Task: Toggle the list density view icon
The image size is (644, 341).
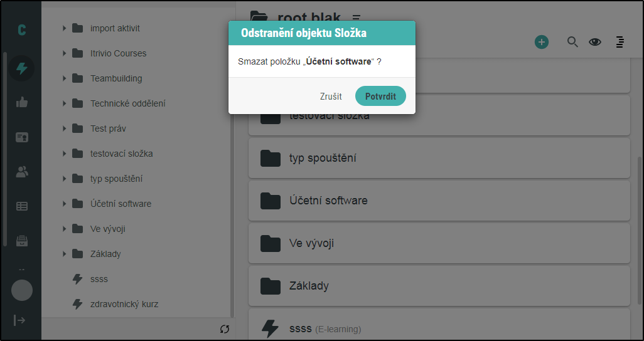Action: [x=620, y=42]
